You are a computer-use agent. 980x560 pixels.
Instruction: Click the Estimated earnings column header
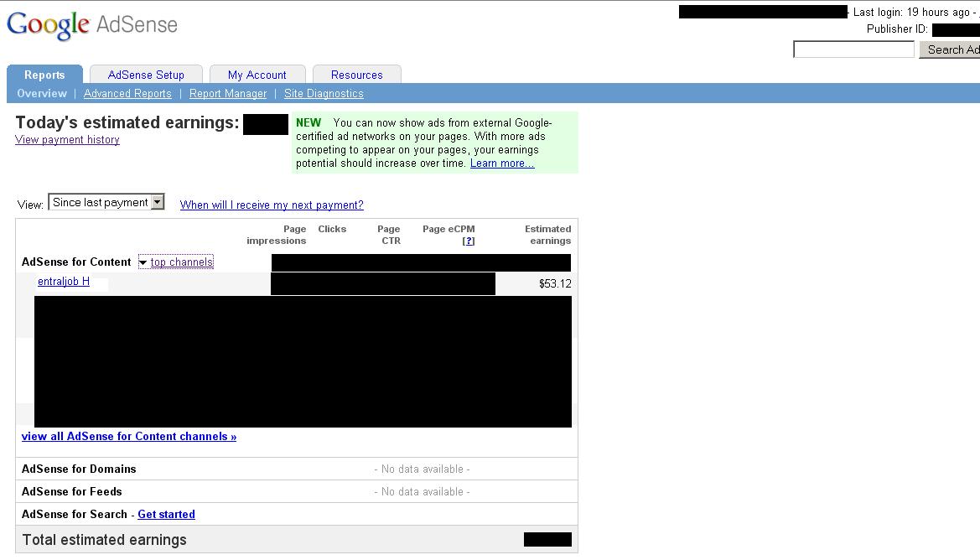548,235
